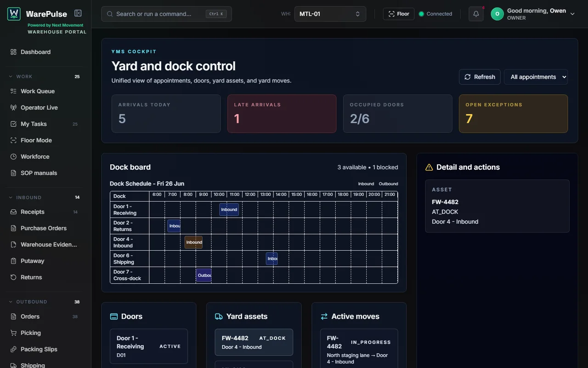Image resolution: width=588 pixels, height=368 pixels.
Task: Open the FW-4482 in-progress move card
Action: [359, 349]
